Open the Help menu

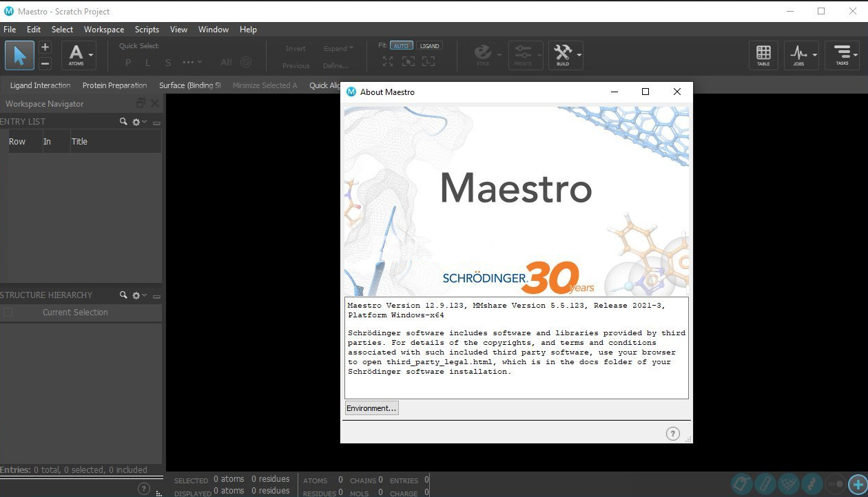click(x=248, y=30)
